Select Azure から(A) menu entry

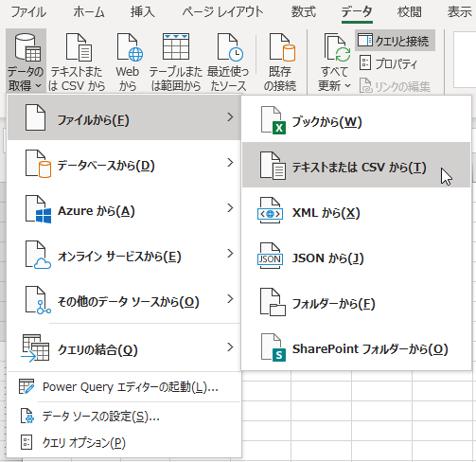[124, 208]
